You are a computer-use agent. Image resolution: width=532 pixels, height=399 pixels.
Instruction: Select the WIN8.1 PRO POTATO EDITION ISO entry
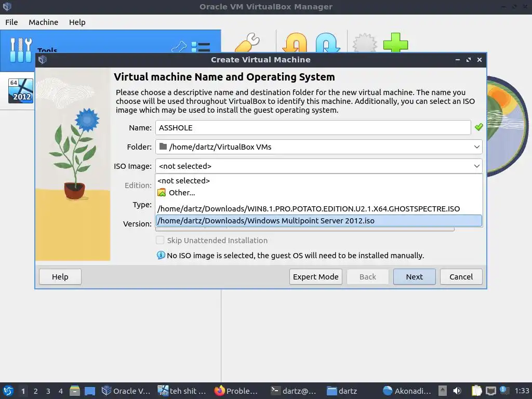318,209
